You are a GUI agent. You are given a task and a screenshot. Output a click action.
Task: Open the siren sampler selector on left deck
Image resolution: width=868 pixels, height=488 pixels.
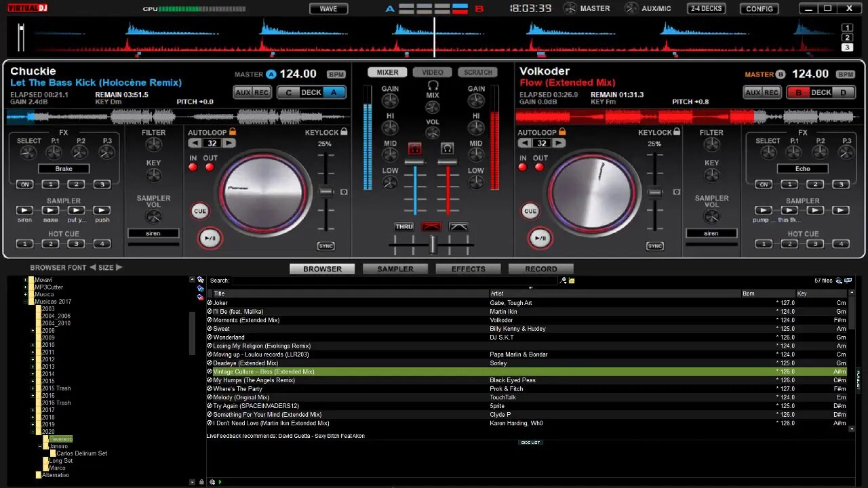pos(153,233)
